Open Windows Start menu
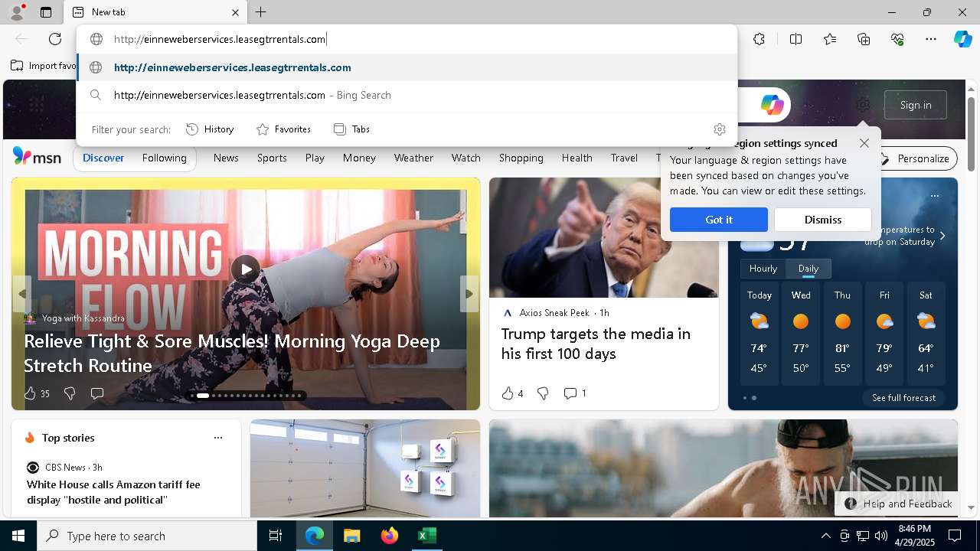 [x=18, y=536]
